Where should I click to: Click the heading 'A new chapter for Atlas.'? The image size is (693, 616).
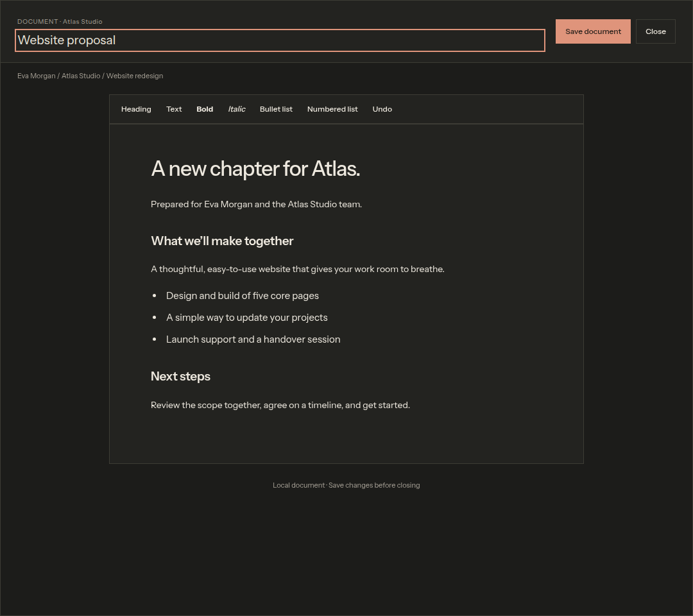click(x=255, y=169)
